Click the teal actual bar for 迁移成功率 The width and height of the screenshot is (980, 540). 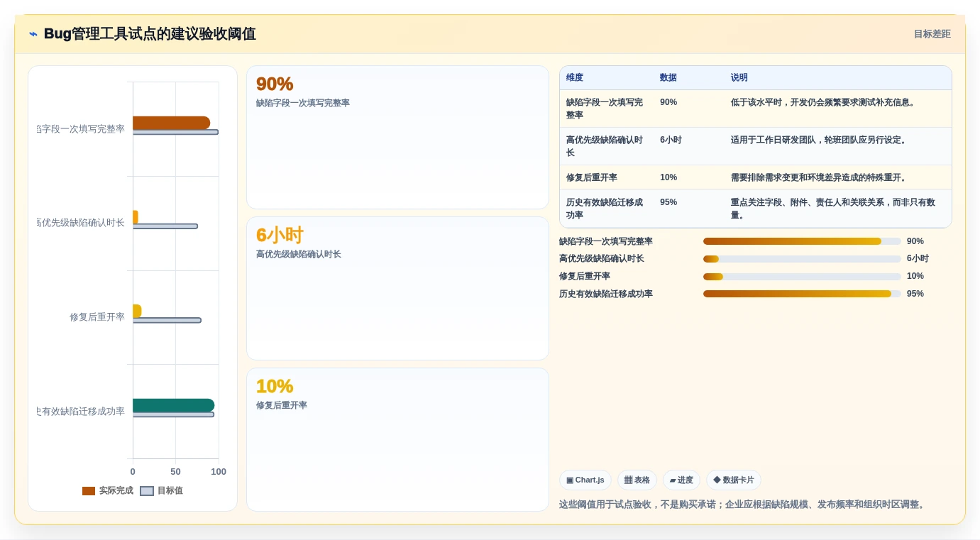tap(173, 405)
